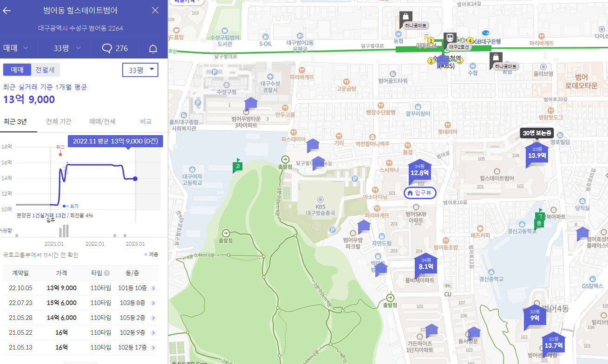Select the 매매 toggle button

point(17,70)
